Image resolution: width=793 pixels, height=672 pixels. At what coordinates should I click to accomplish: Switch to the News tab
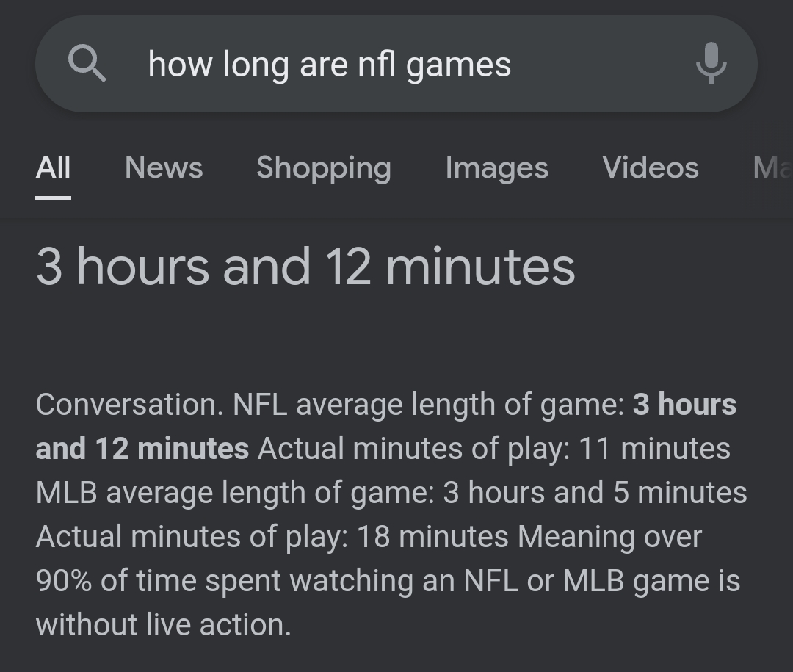click(x=163, y=167)
